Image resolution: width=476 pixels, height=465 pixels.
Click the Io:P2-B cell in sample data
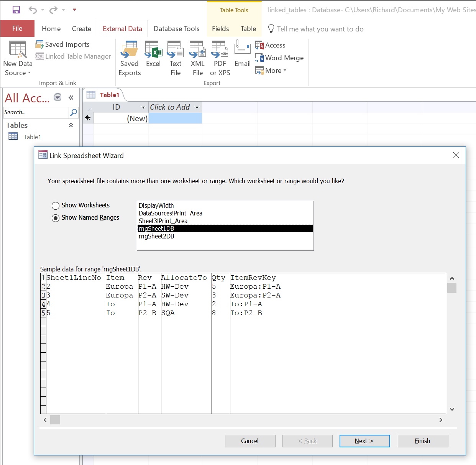[246, 313]
